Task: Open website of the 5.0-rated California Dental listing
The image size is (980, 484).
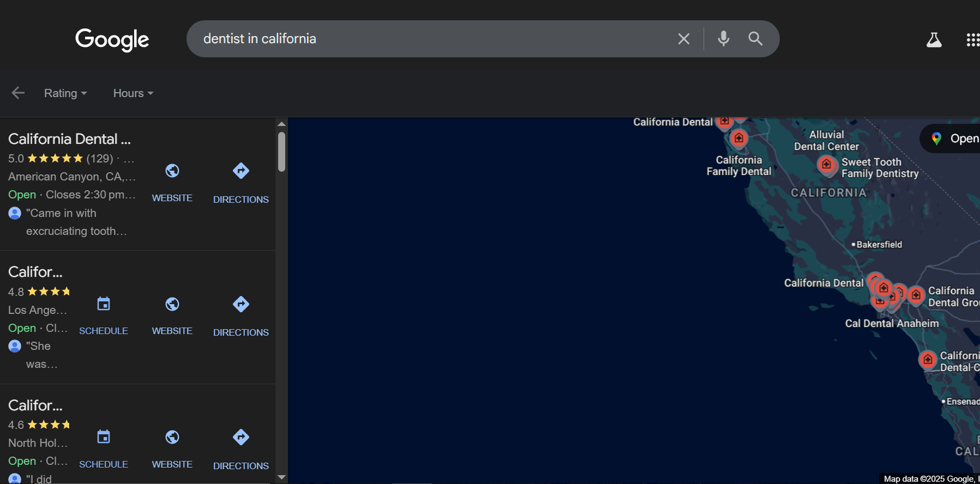Action: 172,182
